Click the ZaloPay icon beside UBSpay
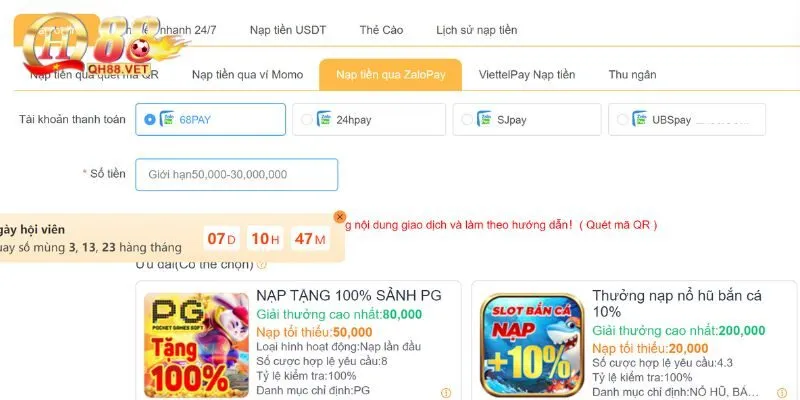 (x=639, y=119)
